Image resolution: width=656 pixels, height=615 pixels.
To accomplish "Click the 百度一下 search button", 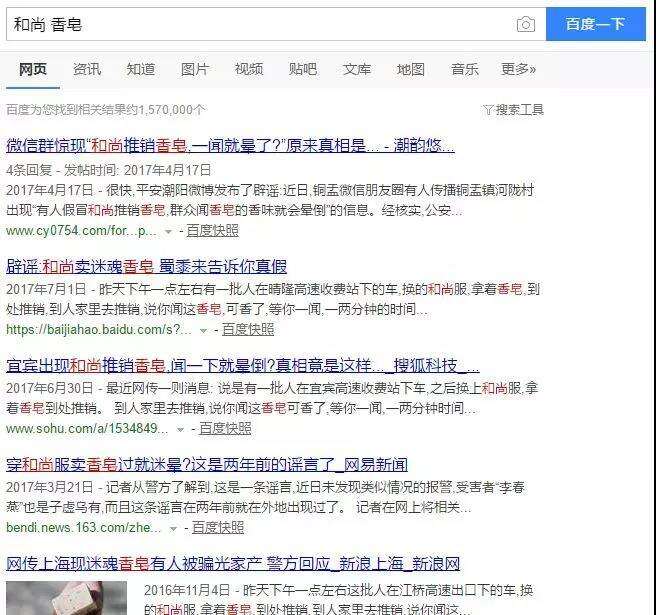I will 595,24.
